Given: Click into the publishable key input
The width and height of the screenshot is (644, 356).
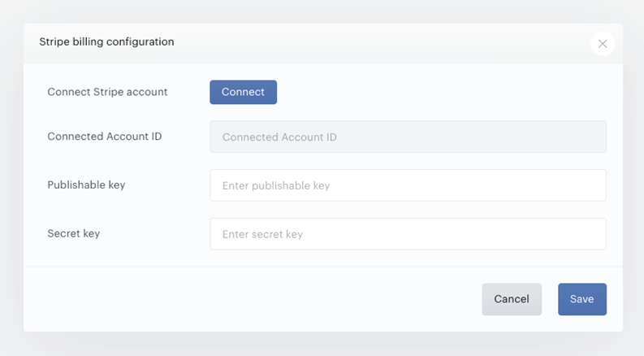Looking at the screenshot, I should click(408, 185).
